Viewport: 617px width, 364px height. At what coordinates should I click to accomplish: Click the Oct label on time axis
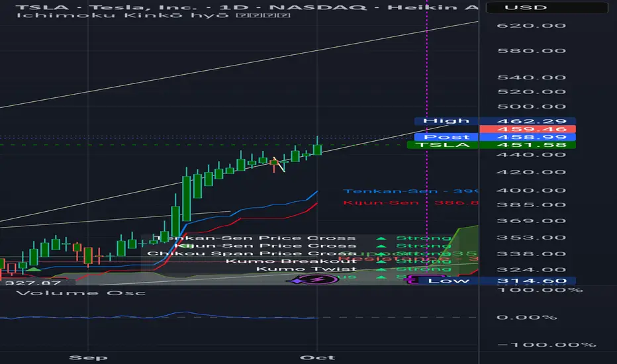tap(317, 357)
